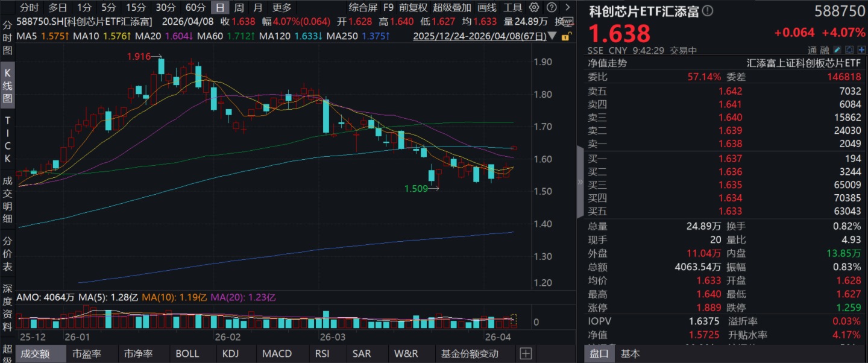Set a price alert with the bell icon
868x363 pixels.
849,50
